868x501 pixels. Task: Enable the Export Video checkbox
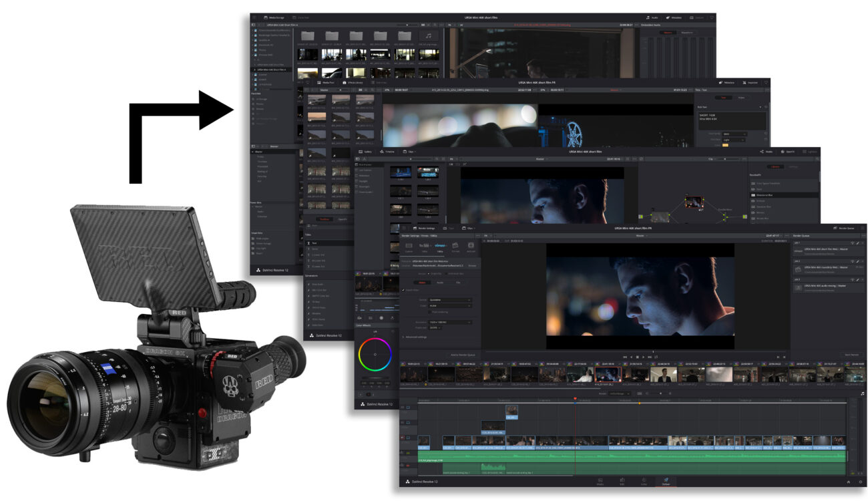point(403,289)
